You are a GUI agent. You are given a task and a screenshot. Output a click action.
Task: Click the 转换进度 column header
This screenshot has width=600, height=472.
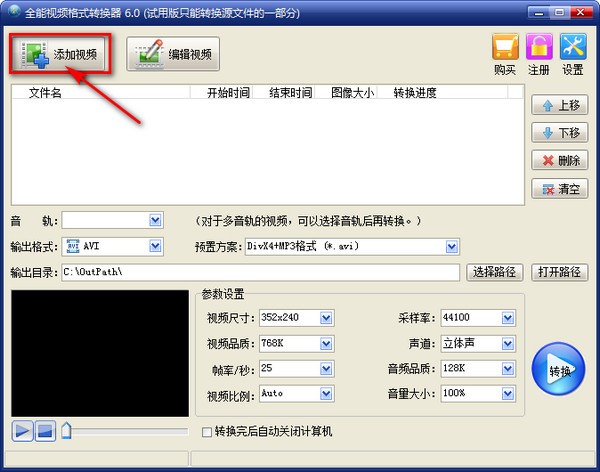click(443, 92)
